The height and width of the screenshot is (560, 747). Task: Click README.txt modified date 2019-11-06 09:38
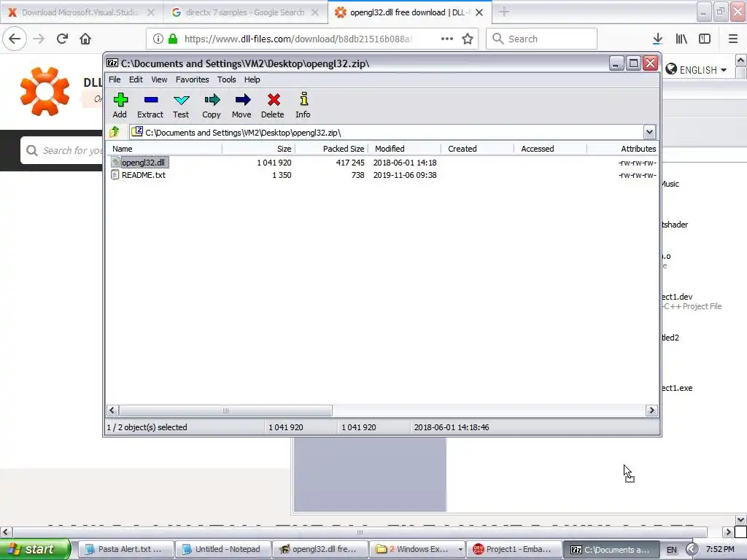click(405, 175)
